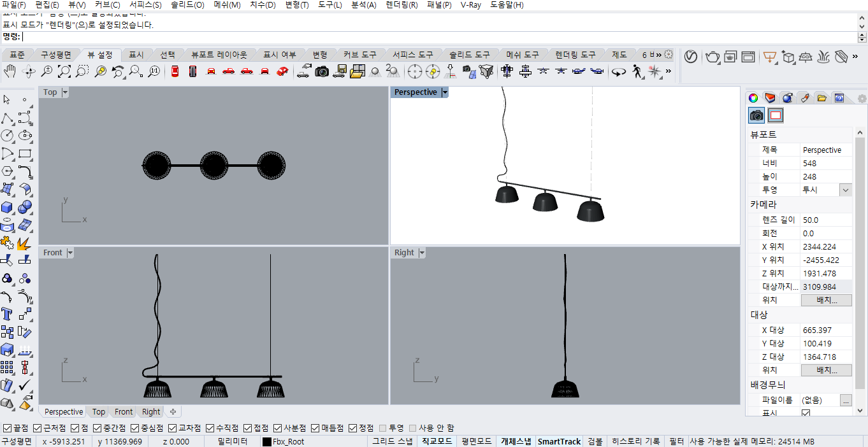Click the command prompt input field
This screenshot has height=447, width=868.
pyautogui.click(x=440, y=37)
